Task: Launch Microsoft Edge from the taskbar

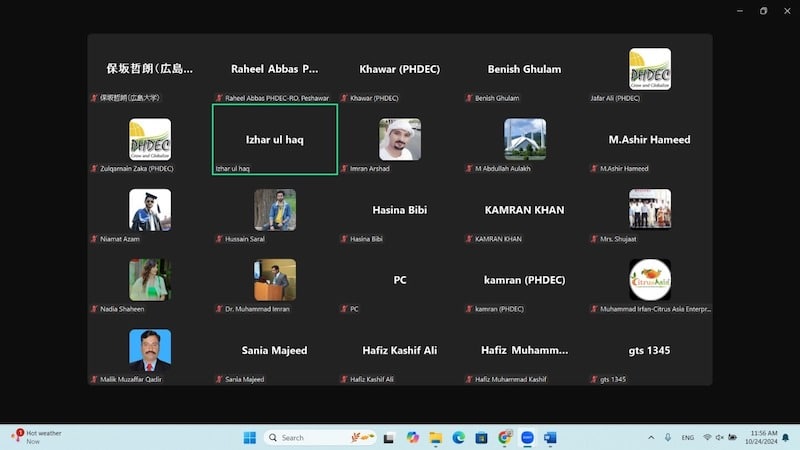Action: [459, 437]
